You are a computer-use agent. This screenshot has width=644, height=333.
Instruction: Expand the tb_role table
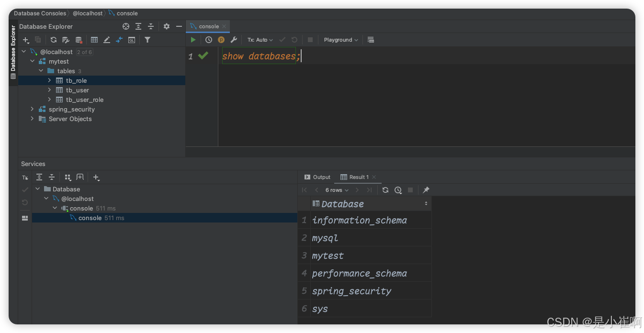coord(49,80)
